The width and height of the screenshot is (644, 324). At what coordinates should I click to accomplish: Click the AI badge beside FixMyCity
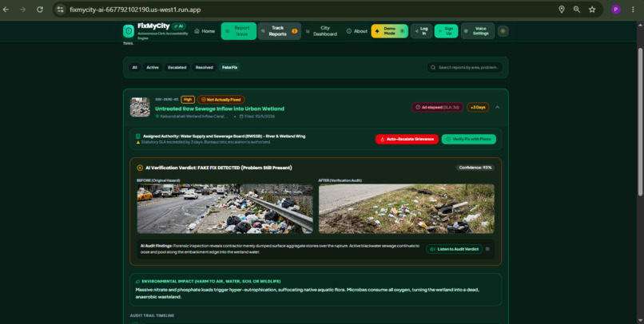click(179, 26)
